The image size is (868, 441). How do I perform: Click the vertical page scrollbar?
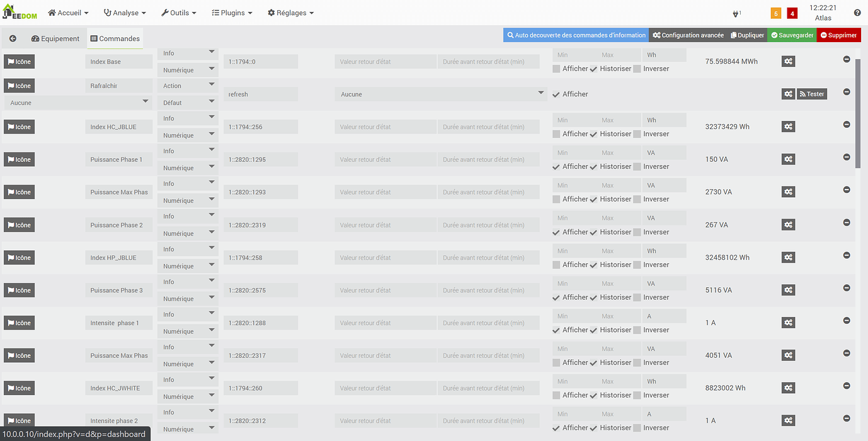click(857, 113)
